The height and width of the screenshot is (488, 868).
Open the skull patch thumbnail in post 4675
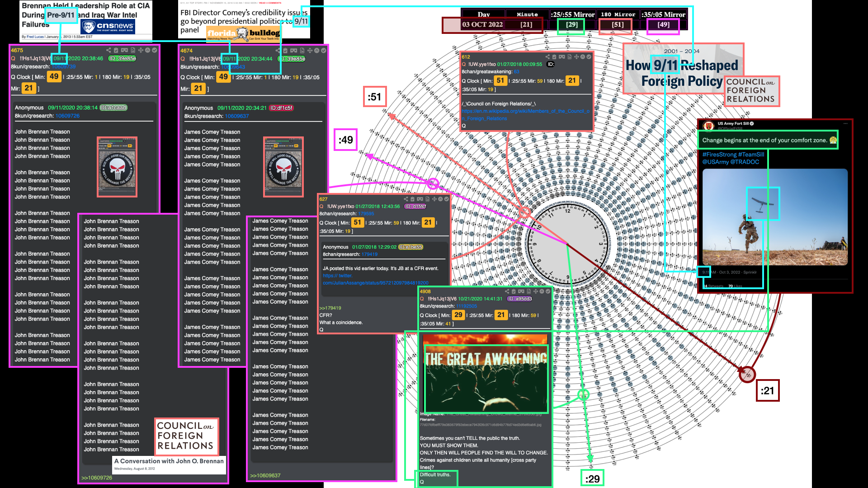point(117,167)
